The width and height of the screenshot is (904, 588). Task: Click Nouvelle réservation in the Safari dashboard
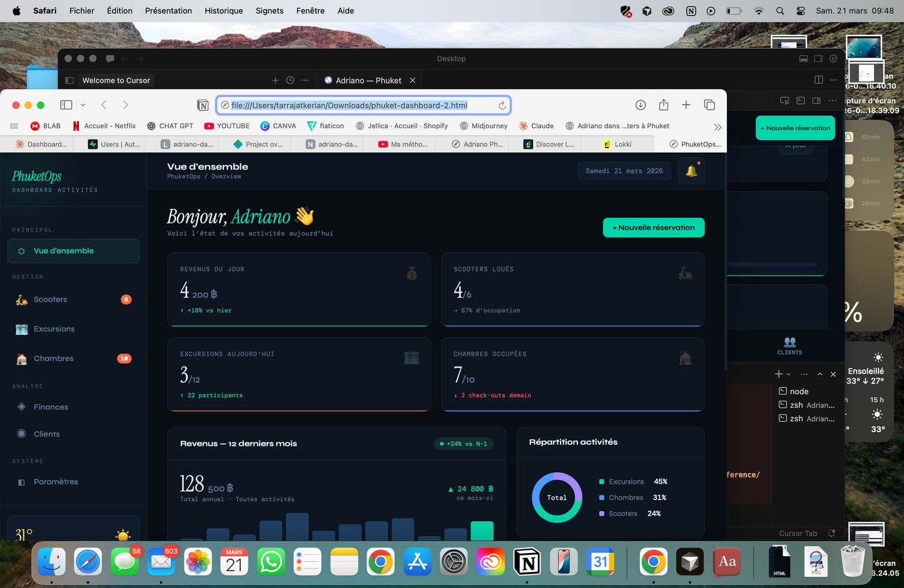tap(654, 228)
